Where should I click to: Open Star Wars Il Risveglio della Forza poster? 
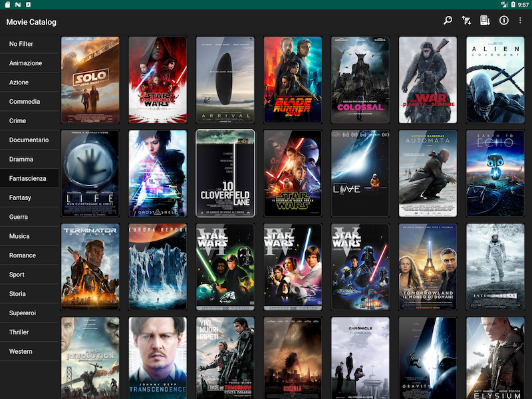(x=293, y=174)
